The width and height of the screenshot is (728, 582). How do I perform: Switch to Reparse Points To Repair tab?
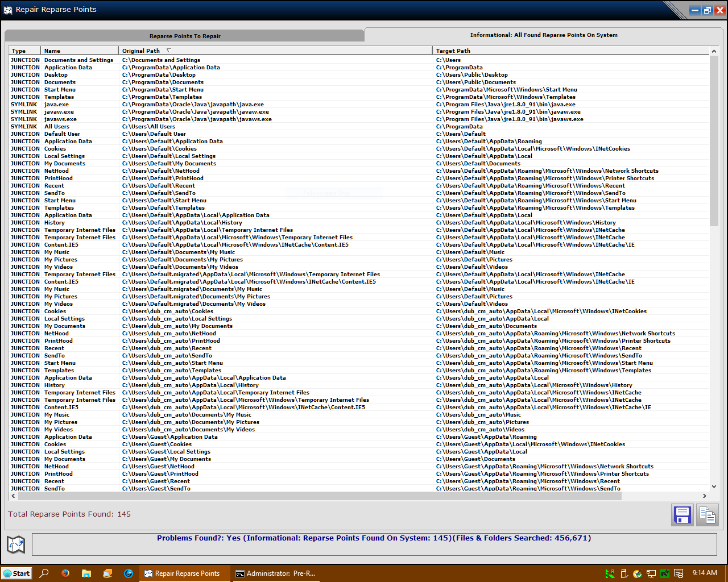pyautogui.click(x=185, y=36)
